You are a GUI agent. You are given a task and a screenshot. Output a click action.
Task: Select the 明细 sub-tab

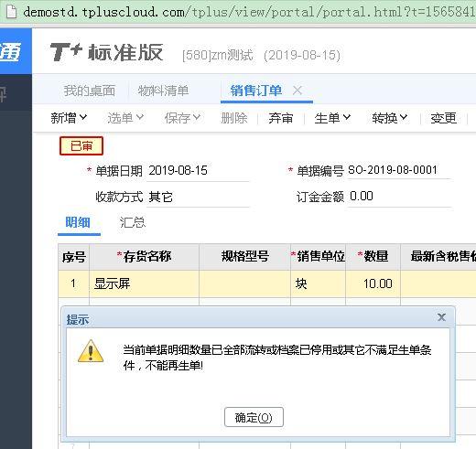[x=78, y=222]
